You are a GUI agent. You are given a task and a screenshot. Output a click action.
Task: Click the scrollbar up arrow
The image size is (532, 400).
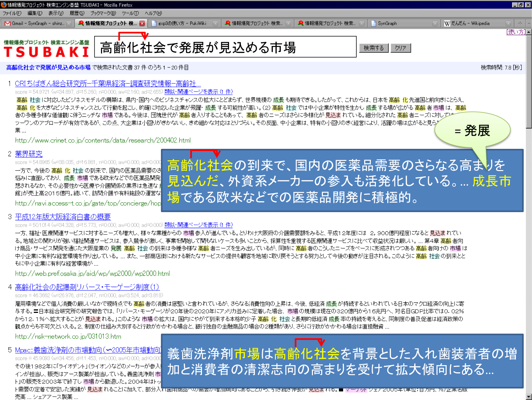529,32
